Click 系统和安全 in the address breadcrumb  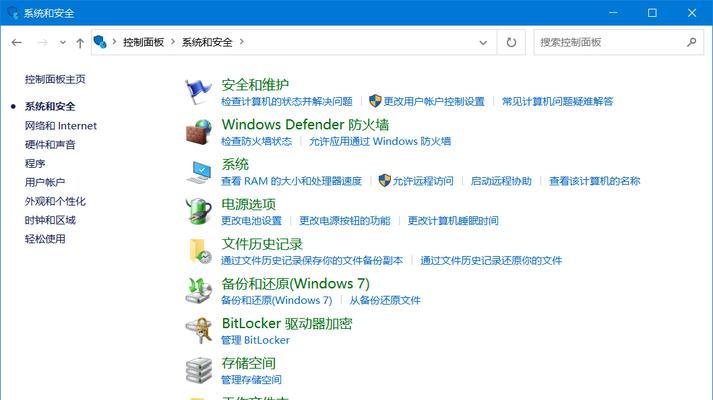207,42
